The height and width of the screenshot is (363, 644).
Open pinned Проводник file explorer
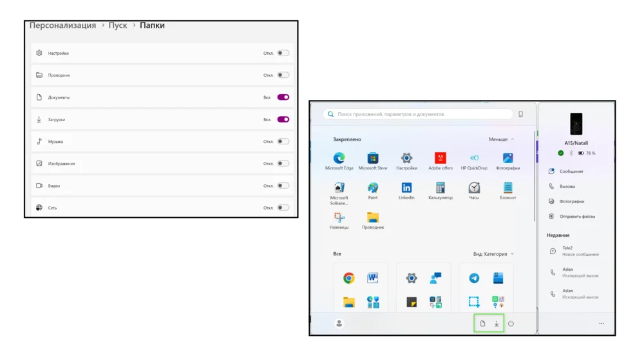click(372, 221)
